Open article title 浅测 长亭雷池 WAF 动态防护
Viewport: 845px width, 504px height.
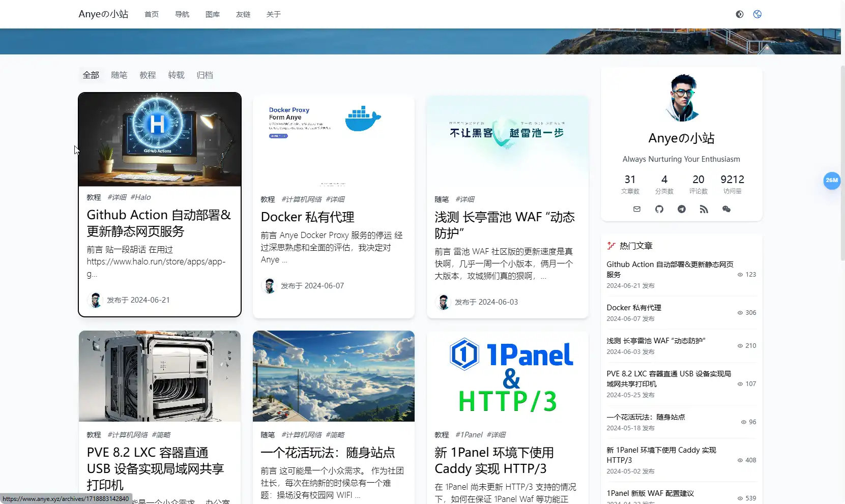click(x=505, y=225)
